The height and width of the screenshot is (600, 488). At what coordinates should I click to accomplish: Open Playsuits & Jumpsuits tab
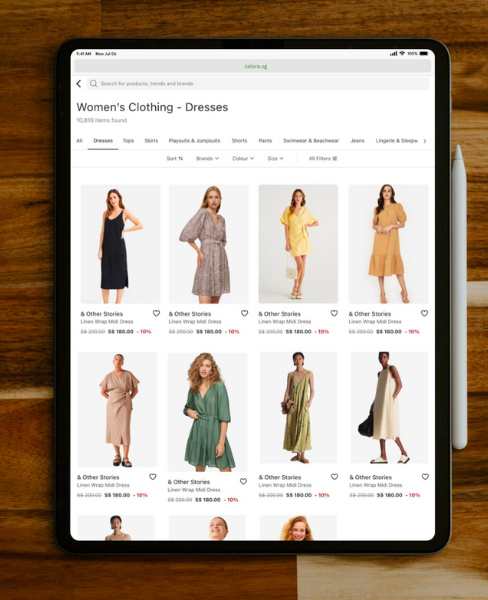[194, 141]
